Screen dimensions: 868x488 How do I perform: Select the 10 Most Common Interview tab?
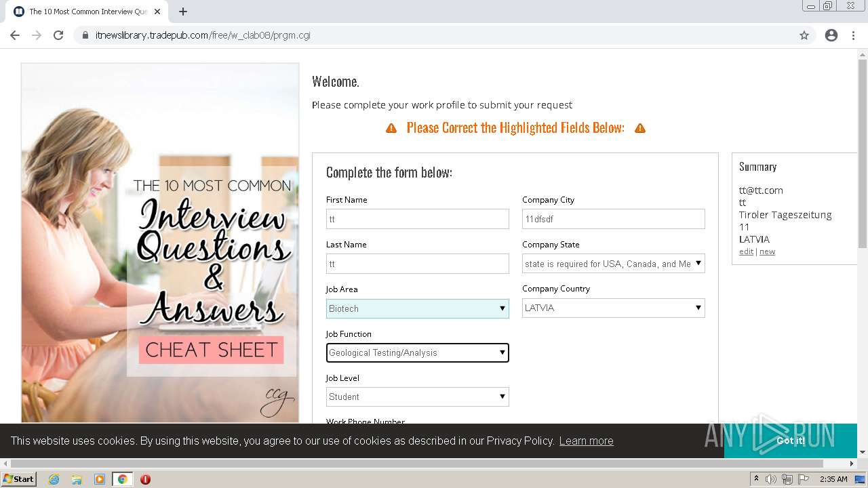pos(87,12)
